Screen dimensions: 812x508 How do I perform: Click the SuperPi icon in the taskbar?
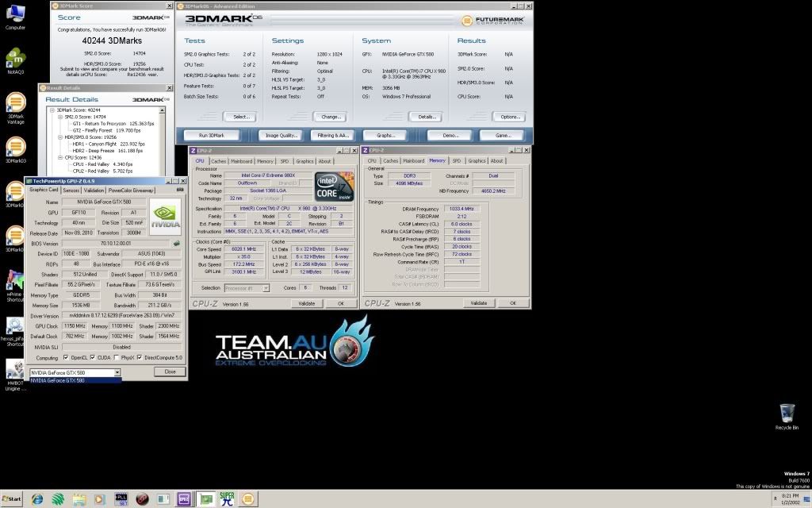(x=227, y=499)
